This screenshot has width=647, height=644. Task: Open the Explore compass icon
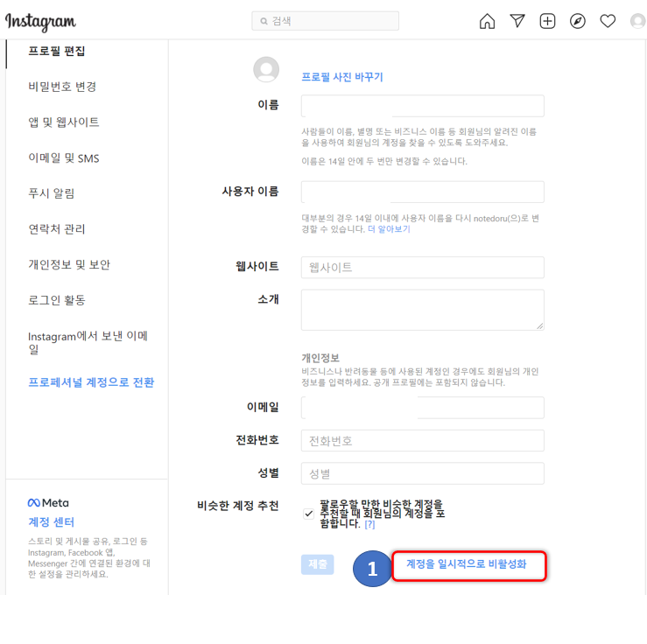(x=577, y=21)
